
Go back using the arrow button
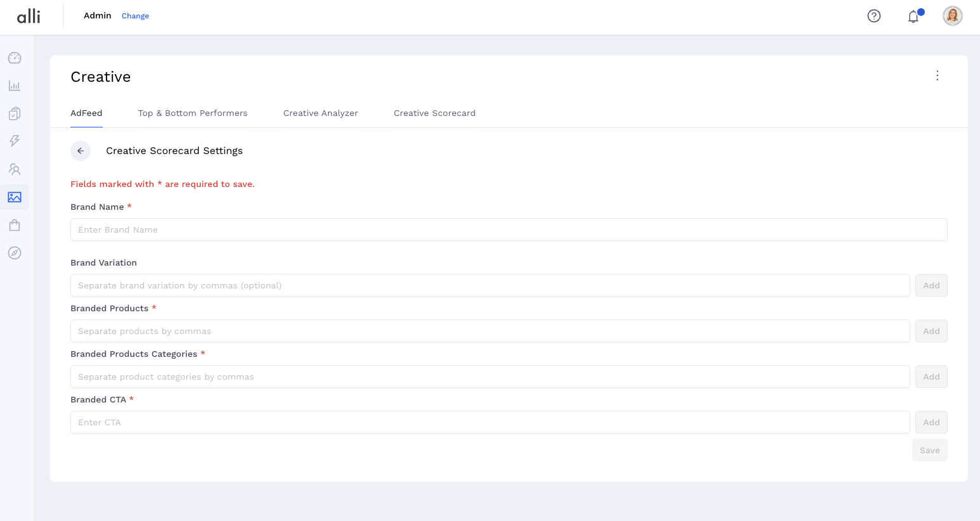point(81,151)
